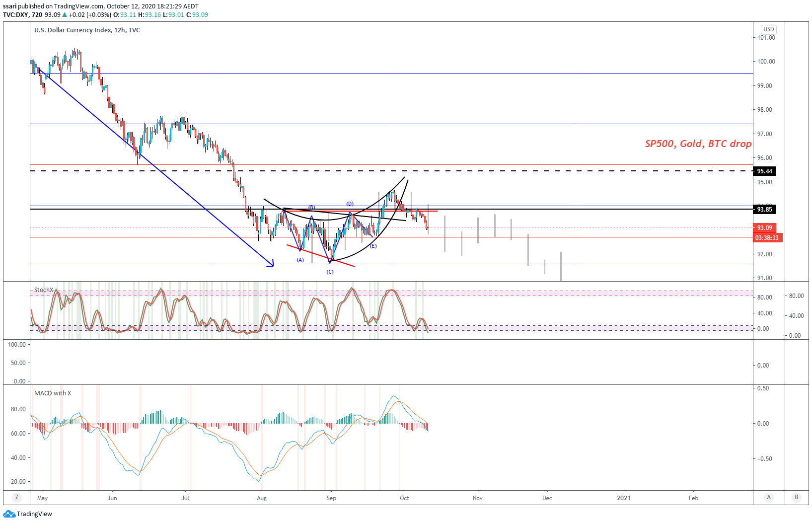Select the 'SP500, Gold, BTC drop' annotation
Image resolution: width=812 pixels, height=523 pixels.
[x=698, y=144]
